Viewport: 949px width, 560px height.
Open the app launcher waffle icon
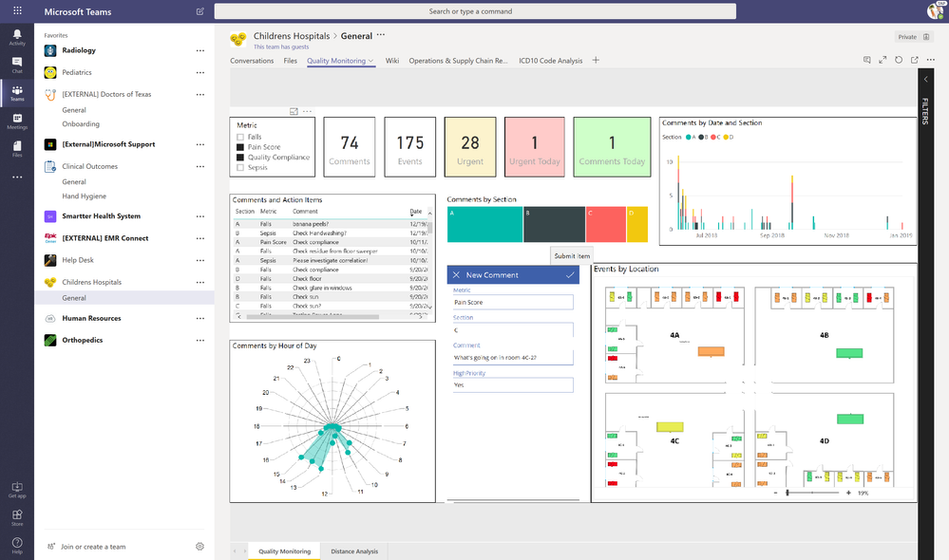click(x=17, y=10)
